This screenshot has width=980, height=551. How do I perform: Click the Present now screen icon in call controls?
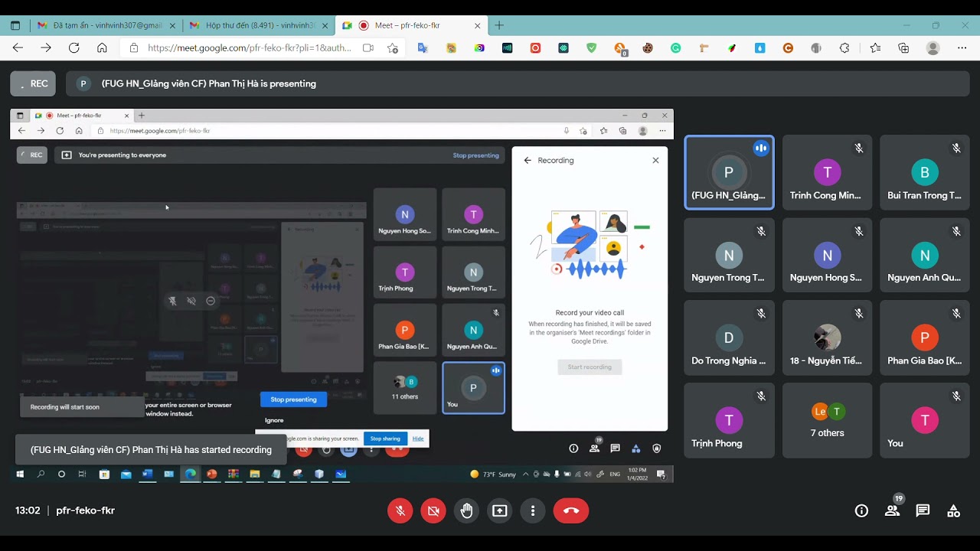click(x=500, y=510)
